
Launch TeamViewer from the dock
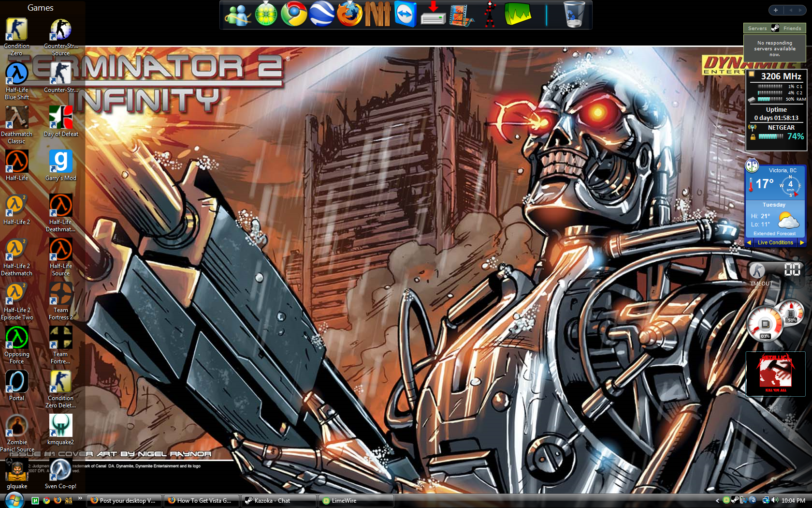(x=406, y=14)
